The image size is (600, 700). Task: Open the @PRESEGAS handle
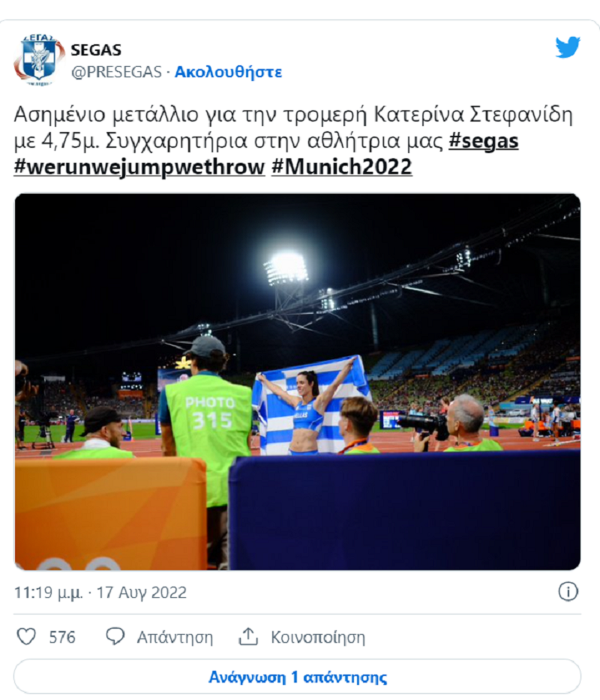click(116, 72)
